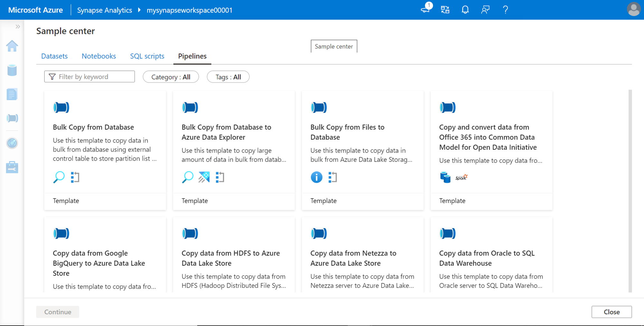Click the Close button
This screenshot has height=326, width=644.
click(611, 312)
